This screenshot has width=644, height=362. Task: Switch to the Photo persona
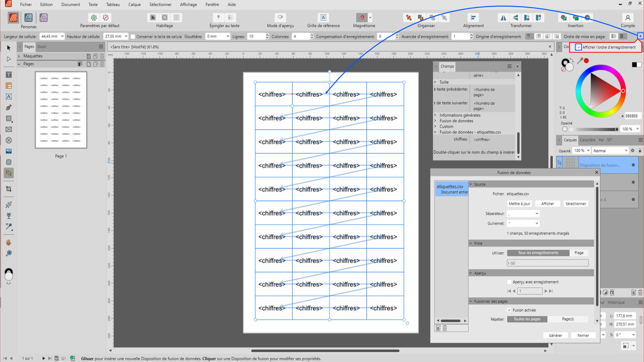[x=44, y=18]
